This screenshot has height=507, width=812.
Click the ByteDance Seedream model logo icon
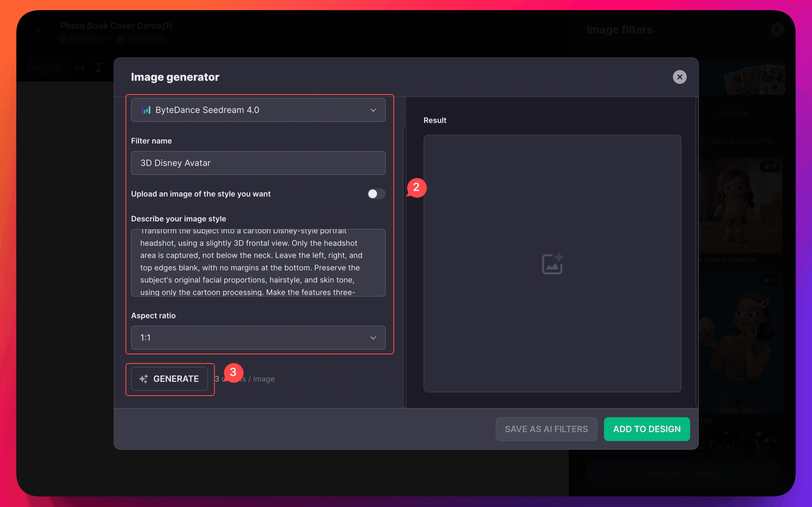point(145,110)
